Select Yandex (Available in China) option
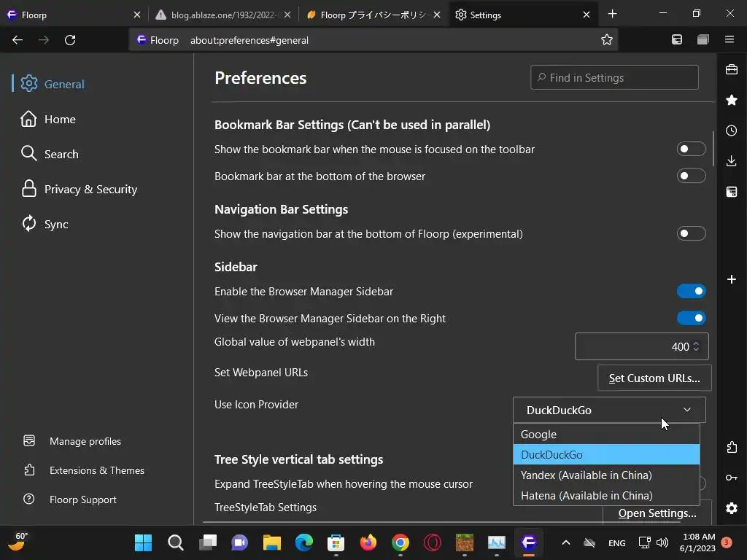Viewport: 747px width, 560px height. (606, 475)
